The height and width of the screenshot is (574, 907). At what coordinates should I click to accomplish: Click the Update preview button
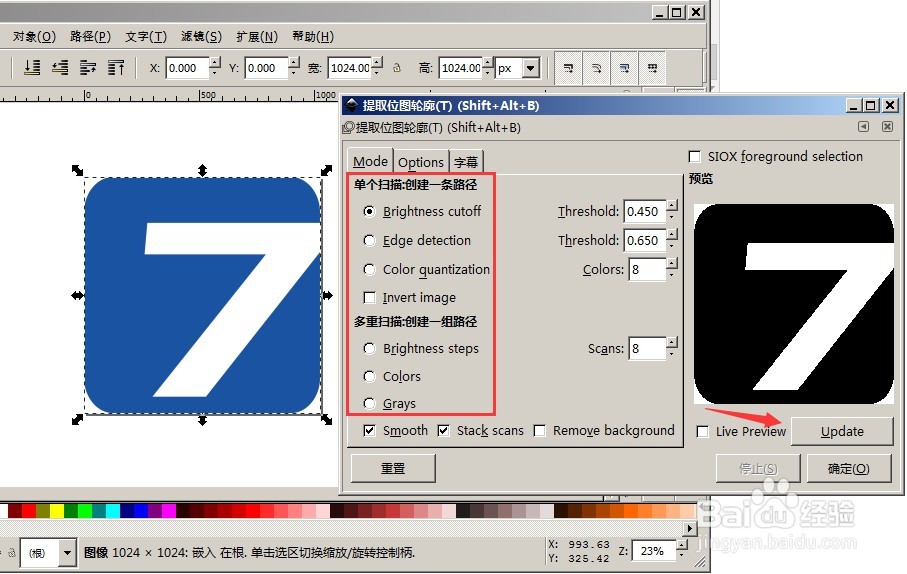pyautogui.click(x=842, y=432)
